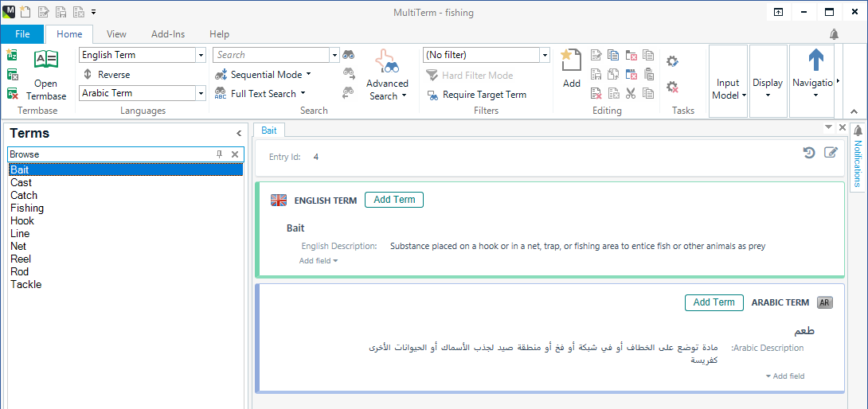Select the term Tackle in the list
This screenshot has width=868, height=409.
(26, 285)
